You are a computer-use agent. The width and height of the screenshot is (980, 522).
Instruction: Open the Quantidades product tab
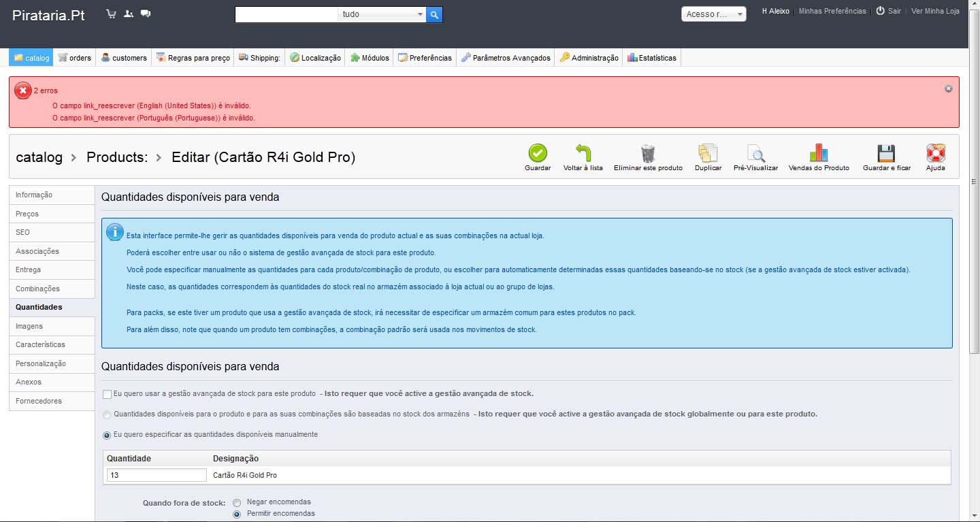coord(52,307)
